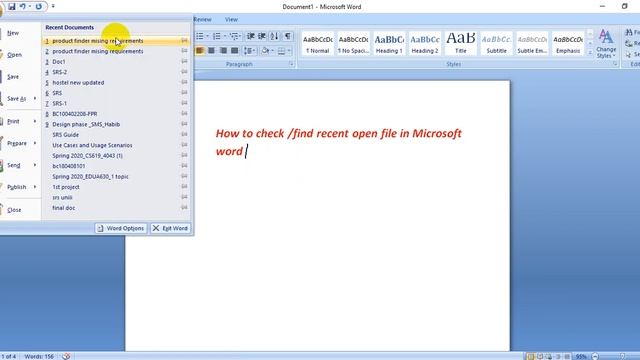Click the Bullets list icon
Screen dimensions: 640x360
200,36
